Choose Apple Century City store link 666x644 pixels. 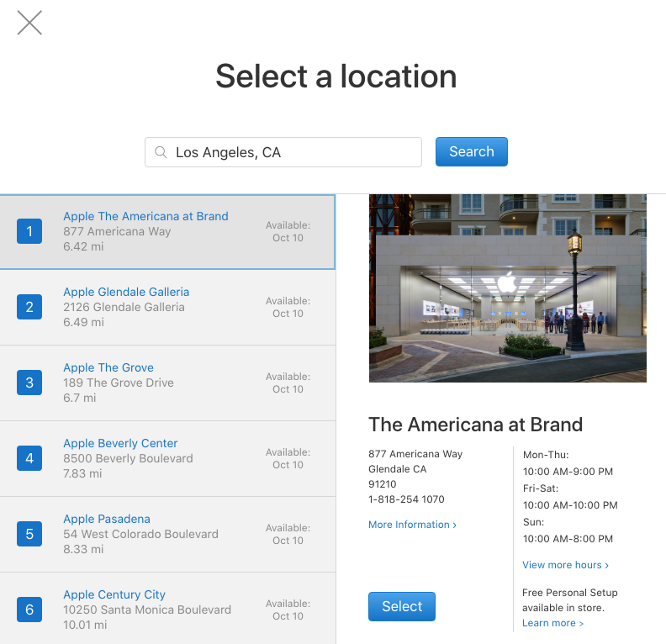coord(114,594)
